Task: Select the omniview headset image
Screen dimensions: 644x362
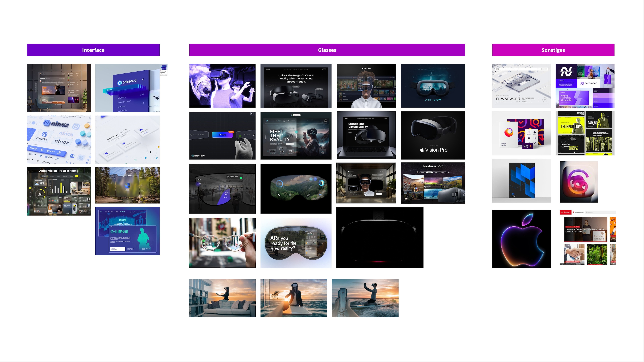Action: tap(433, 86)
